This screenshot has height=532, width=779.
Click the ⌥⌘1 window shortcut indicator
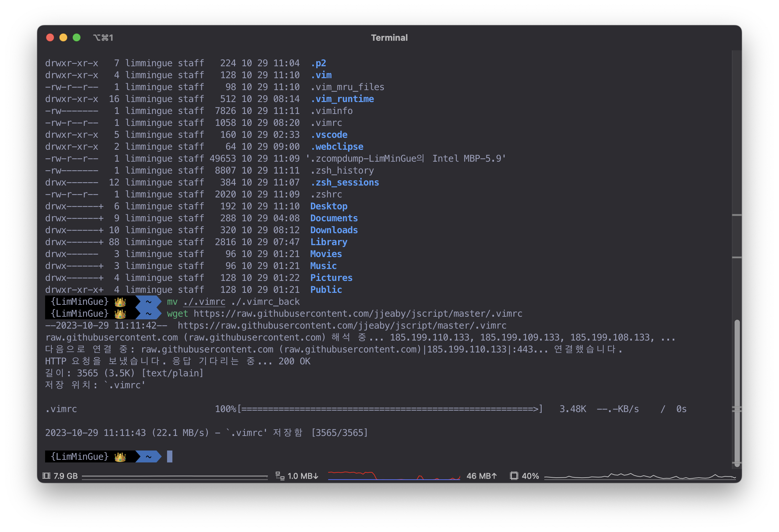103,37
